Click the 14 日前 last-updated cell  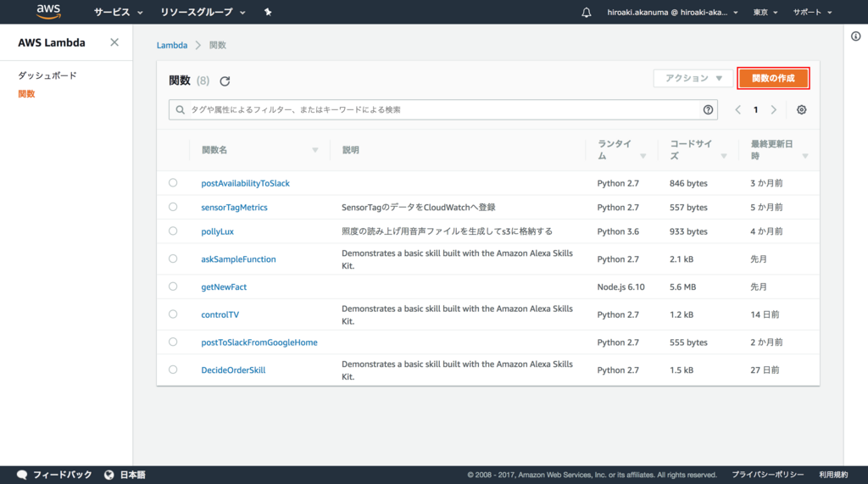click(765, 314)
